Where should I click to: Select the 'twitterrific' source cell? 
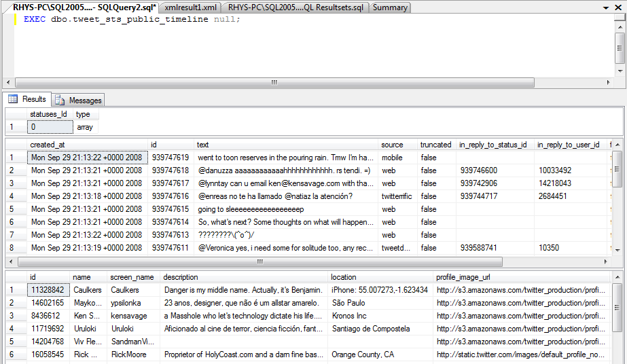tap(397, 196)
